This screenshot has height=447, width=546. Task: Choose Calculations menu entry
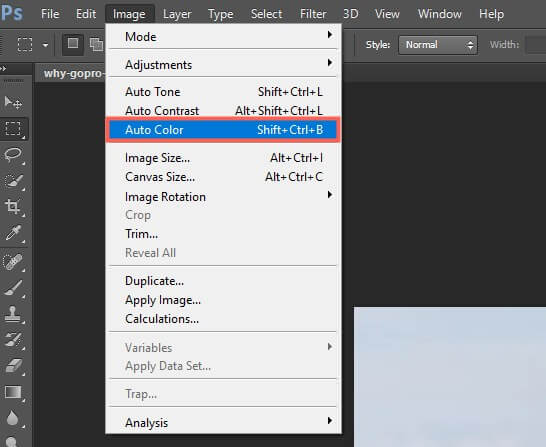click(223, 319)
